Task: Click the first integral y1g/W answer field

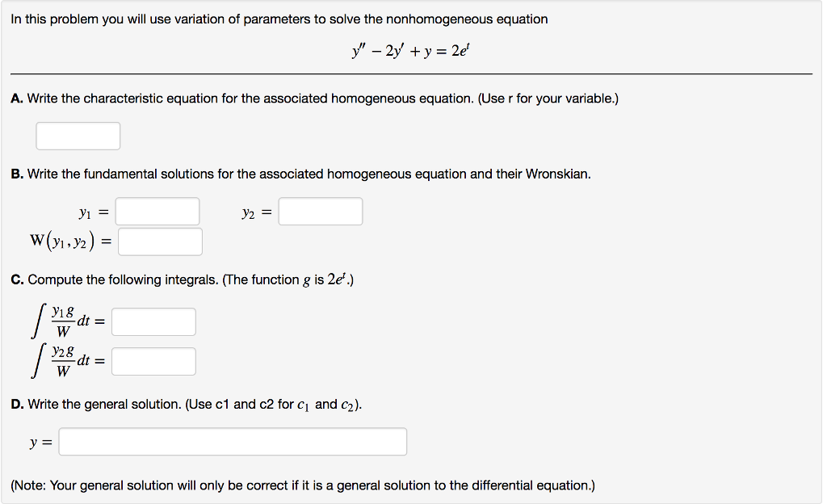Action: [153, 321]
